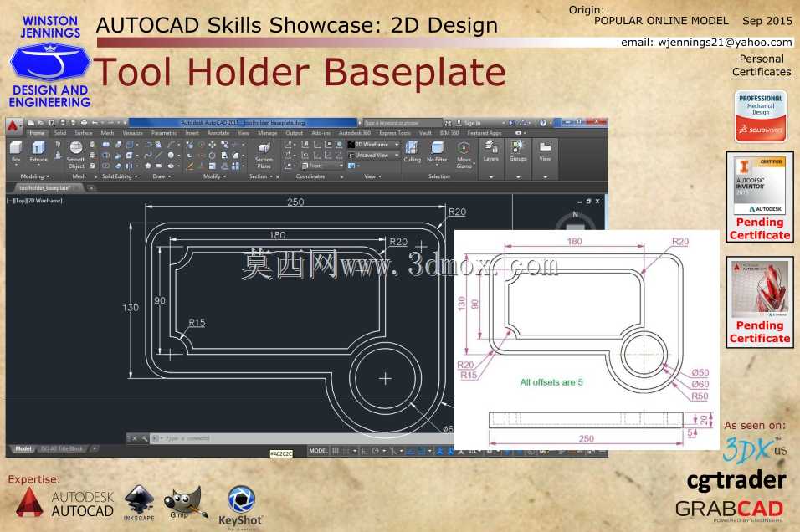This screenshot has height=532, width=800.
Task: Click the AutoCAD logo under Expertise
Action: click(64, 503)
